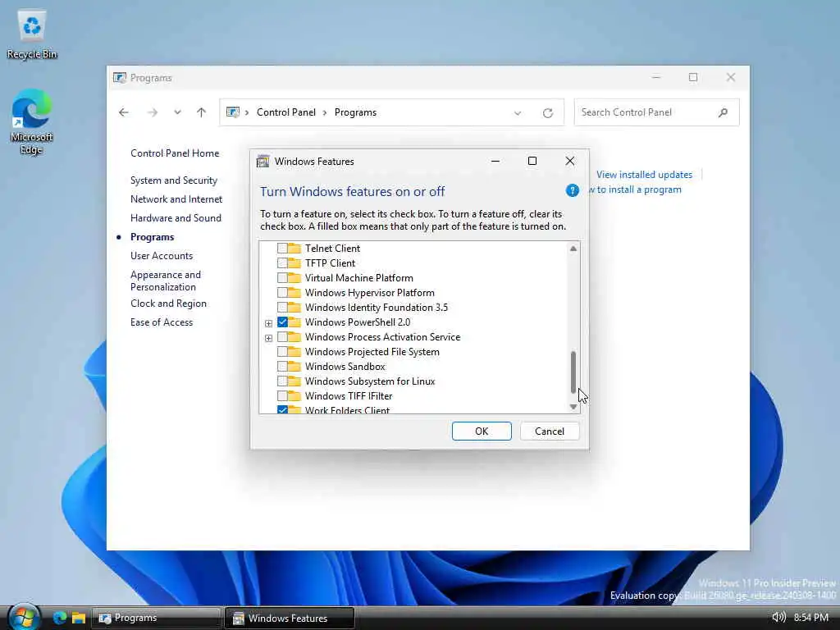Enable the TFTP Client checkbox
The width and height of the screenshot is (840, 630).
click(x=282, y=263)
